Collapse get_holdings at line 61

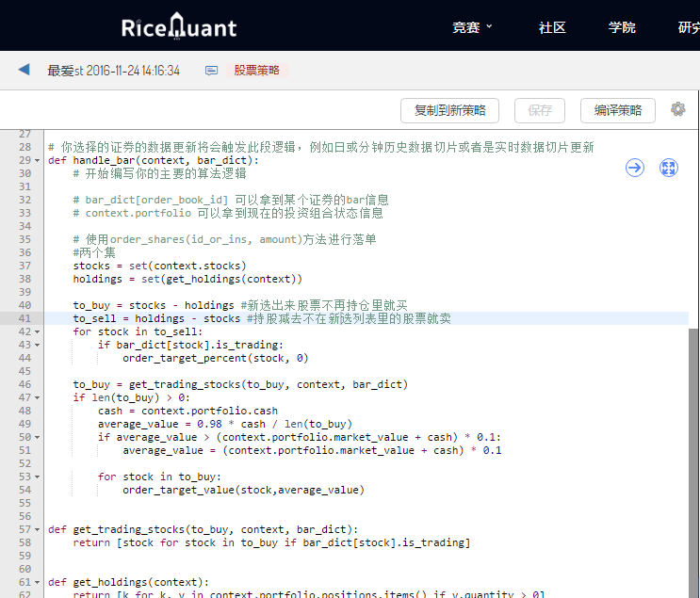(x=37, y=582)
